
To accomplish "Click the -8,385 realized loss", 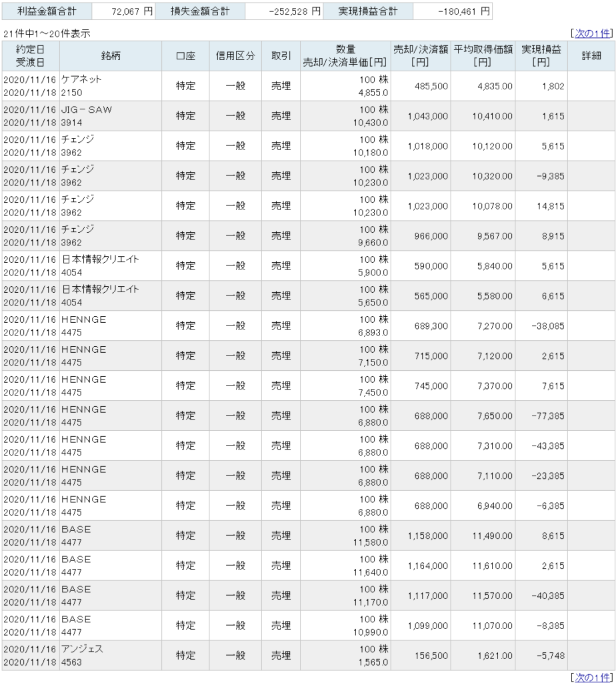I will click(x=550, y=626).
